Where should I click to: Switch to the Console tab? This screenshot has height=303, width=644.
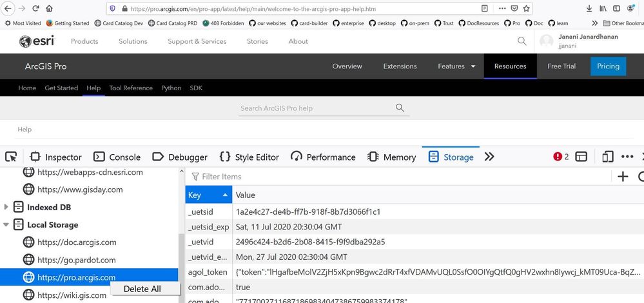pos(117,157)
